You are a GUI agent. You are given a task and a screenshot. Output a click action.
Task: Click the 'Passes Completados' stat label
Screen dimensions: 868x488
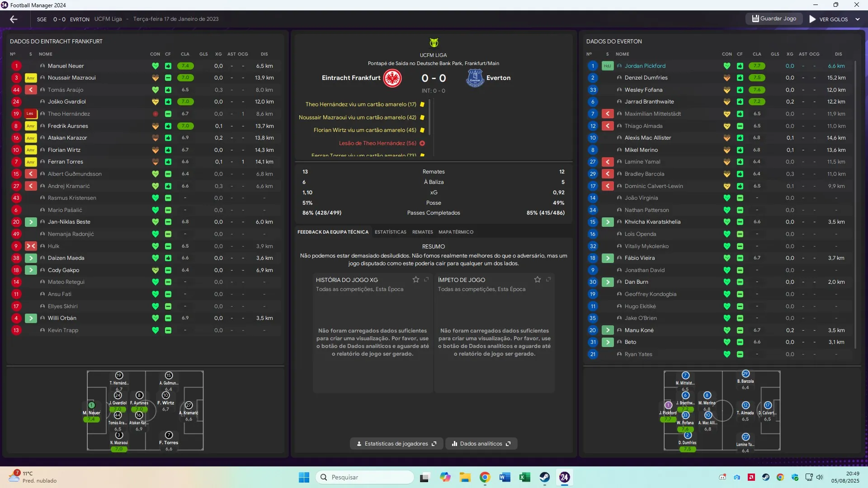click(434, 213)
